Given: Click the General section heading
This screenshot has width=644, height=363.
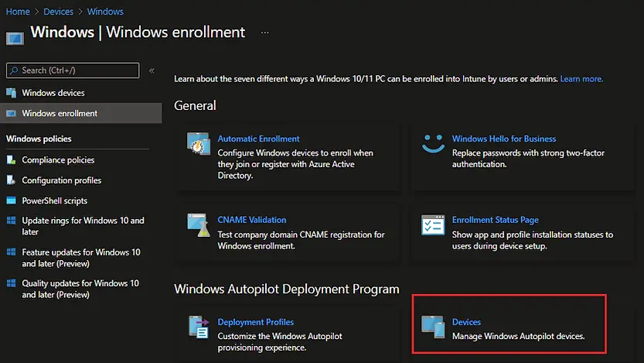Looking at the screenshot, I should point(195,106).
